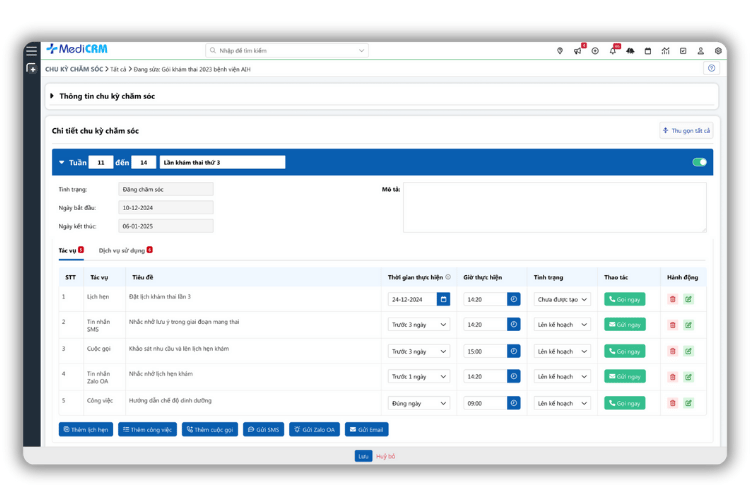Open the notification bell

tap(613, 51)
